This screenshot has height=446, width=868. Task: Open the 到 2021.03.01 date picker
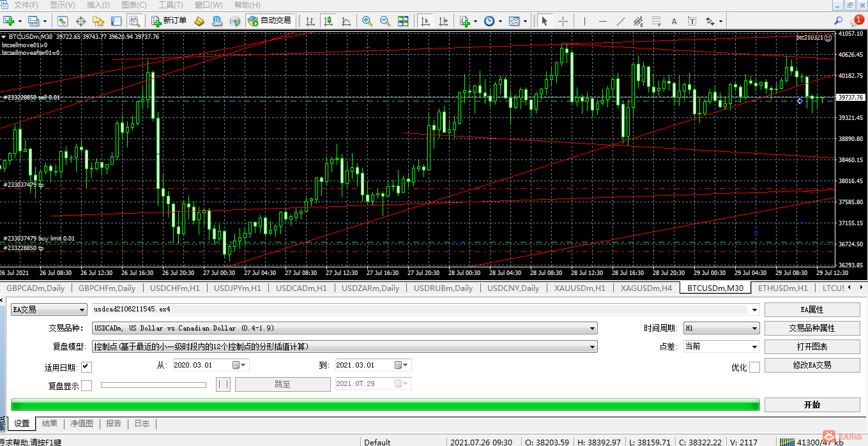(402, 365)
